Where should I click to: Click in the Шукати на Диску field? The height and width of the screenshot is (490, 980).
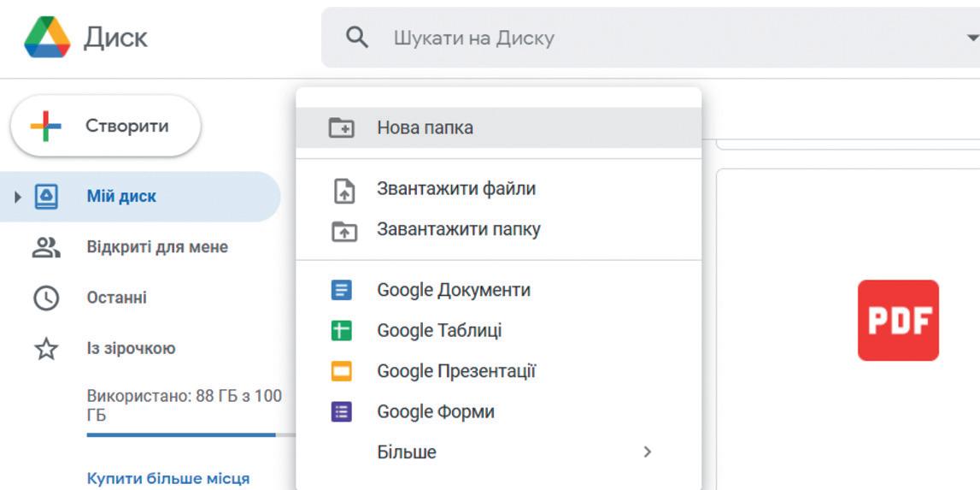650,38
